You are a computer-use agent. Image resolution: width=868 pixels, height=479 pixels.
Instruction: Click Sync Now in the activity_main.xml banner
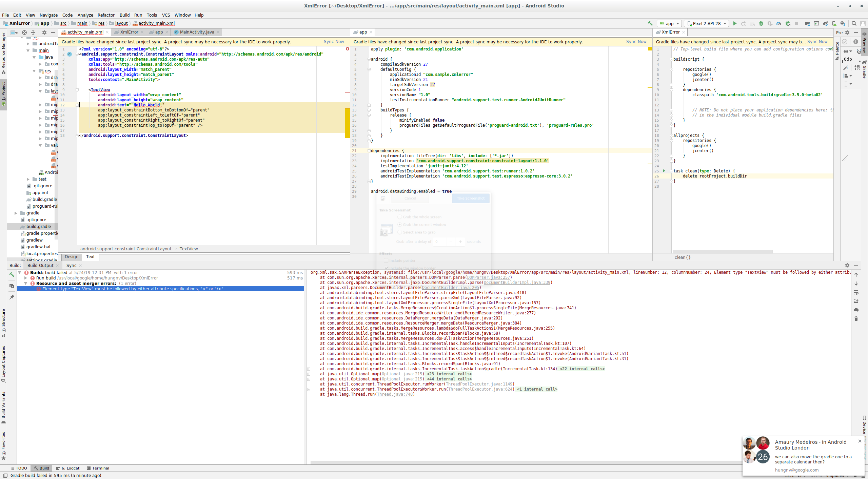coord(334,42)
